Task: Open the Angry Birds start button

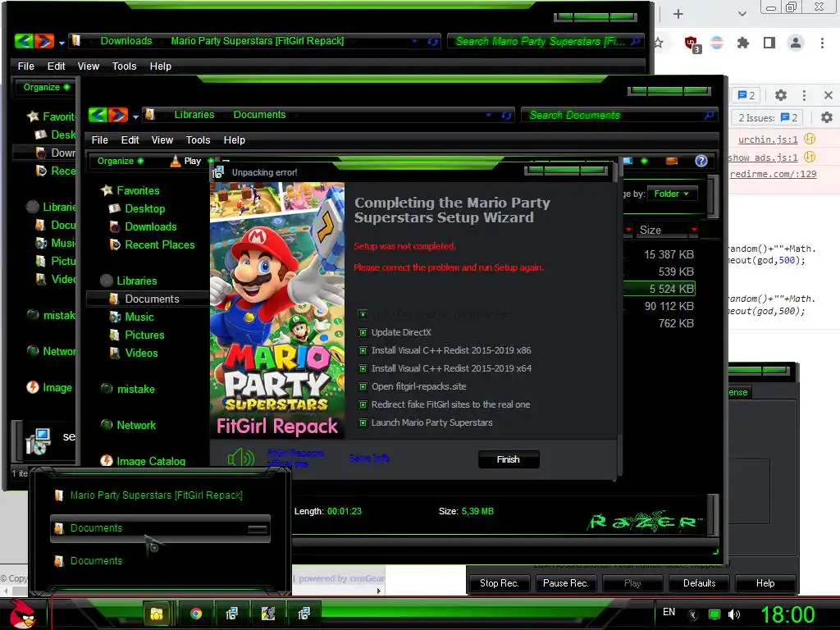Action: pos(22,614)
